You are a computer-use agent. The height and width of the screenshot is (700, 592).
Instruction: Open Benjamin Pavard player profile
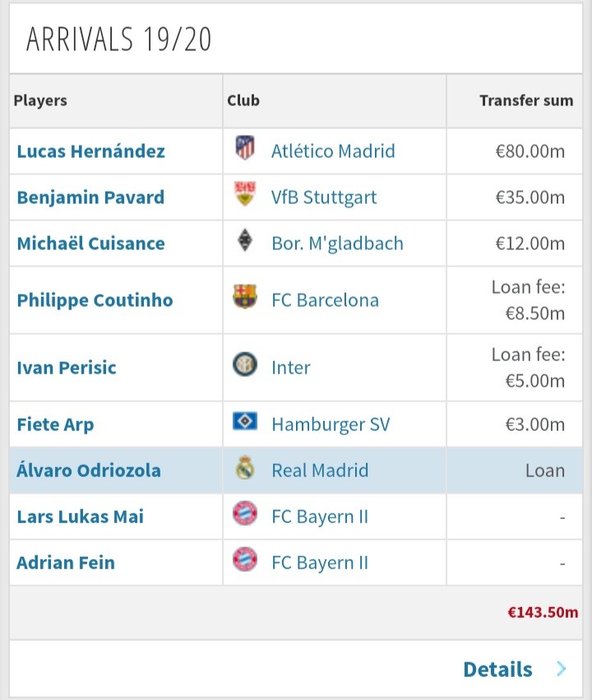pyautogui.click(x=90, y=197)
